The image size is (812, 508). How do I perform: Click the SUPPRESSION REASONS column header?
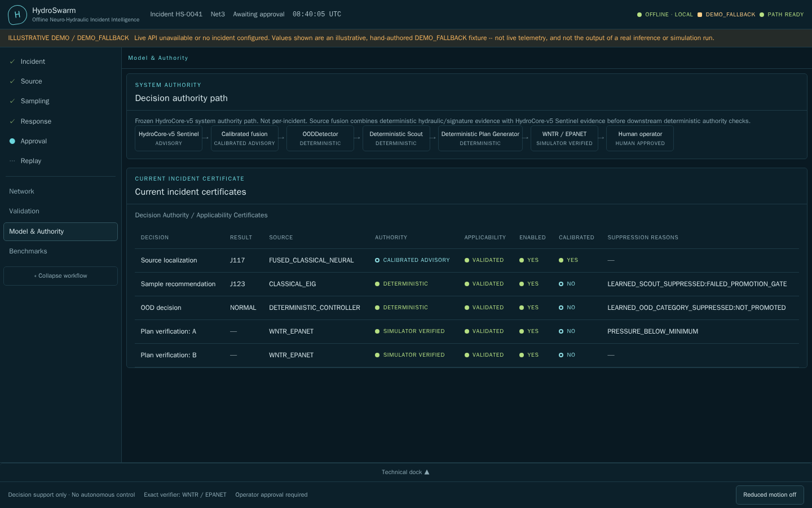pyautogui.click(x=643, y=238)
